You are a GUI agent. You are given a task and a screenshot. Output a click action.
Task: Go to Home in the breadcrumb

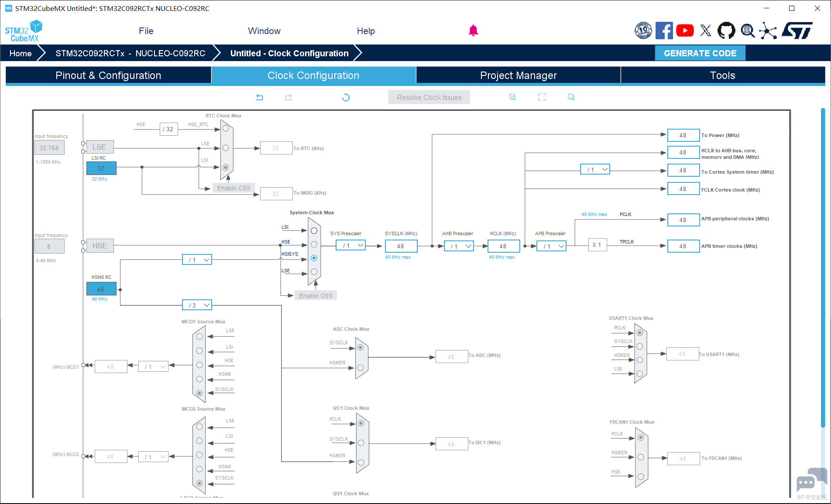21,53
